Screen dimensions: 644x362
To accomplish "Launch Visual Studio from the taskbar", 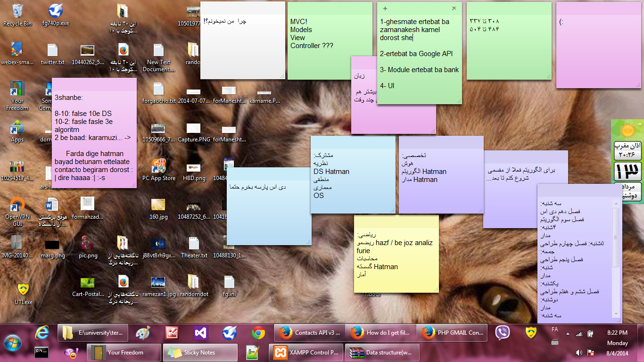I will (200, 333).
